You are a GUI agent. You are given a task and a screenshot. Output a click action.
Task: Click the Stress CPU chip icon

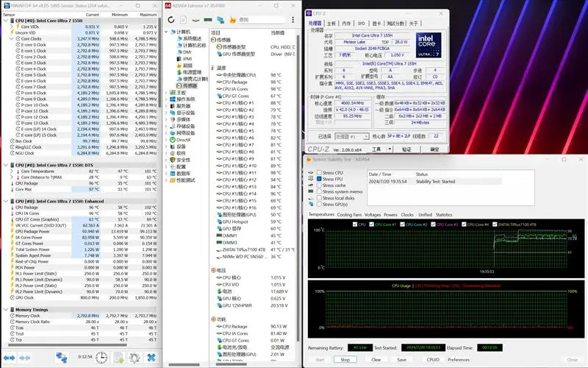pyautogui.click(x=310, y=173)
